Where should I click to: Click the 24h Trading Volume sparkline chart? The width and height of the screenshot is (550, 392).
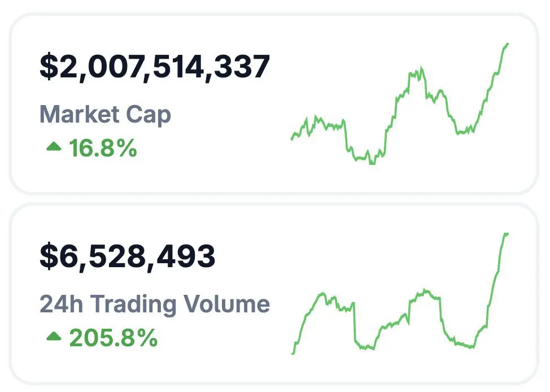[400, 293]
